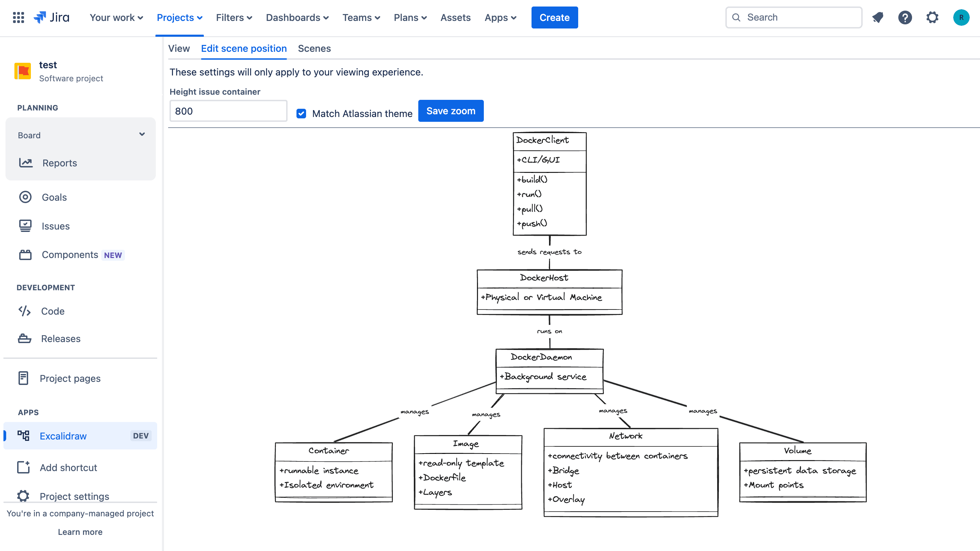Click the 'runs on' connector label

point(549,331)
